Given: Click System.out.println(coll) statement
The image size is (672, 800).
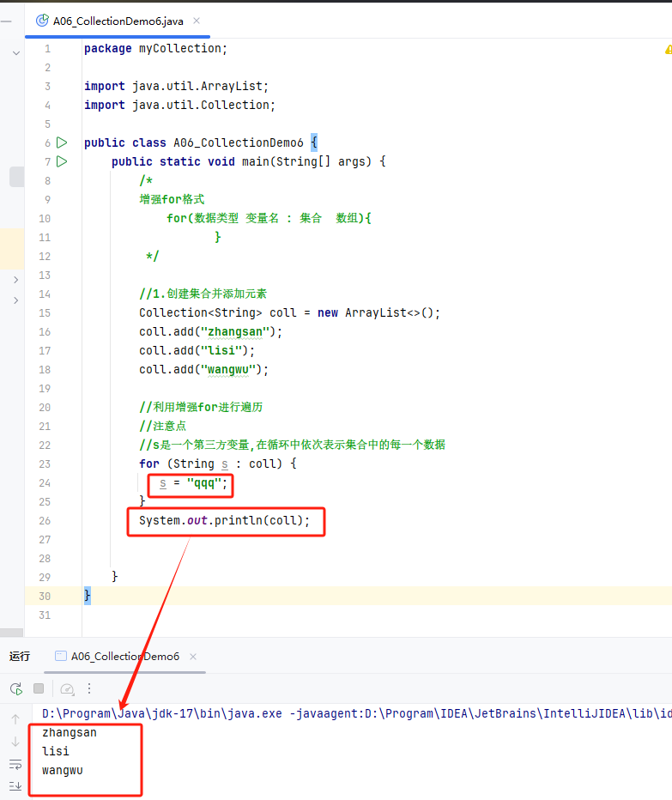Looking at the screenshot, I should click(225, 520).
